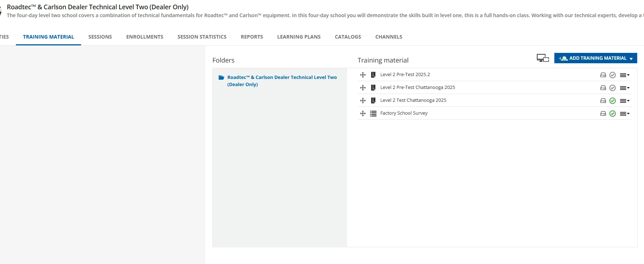Screen dimensions: 644x264
Task: Click the move handle for Level 2 Pre-Test 2025.2
Action: (x=363, y=75)
